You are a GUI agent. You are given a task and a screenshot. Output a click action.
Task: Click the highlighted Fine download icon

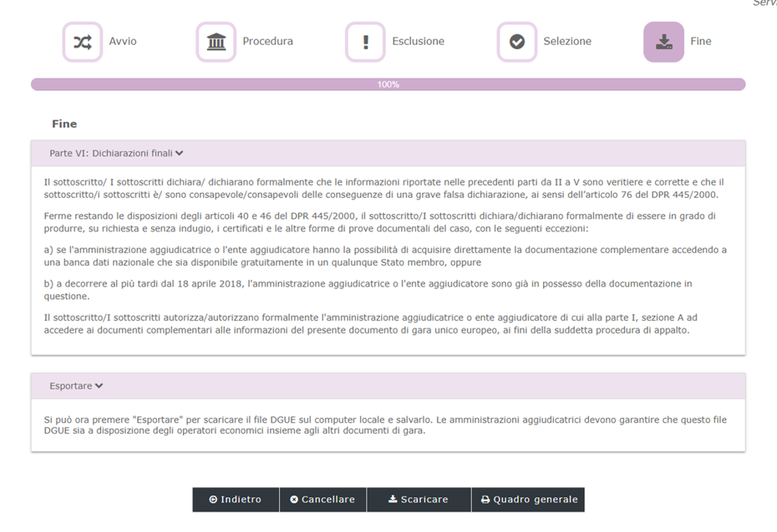coord(663,41)
